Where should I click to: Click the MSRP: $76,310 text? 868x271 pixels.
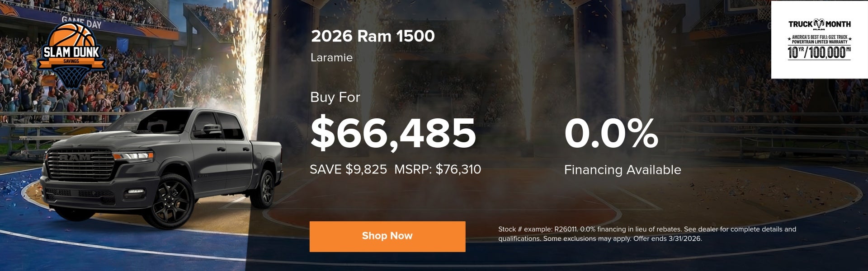tap(438, 169)
